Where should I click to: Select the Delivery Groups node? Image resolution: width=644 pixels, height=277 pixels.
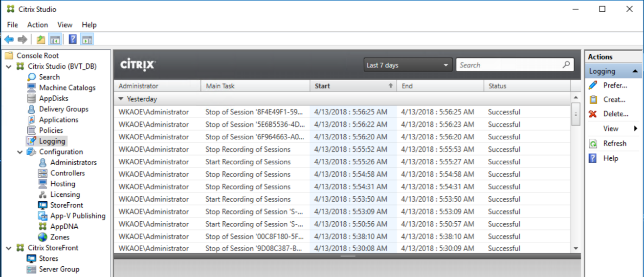tap(64, 109)
